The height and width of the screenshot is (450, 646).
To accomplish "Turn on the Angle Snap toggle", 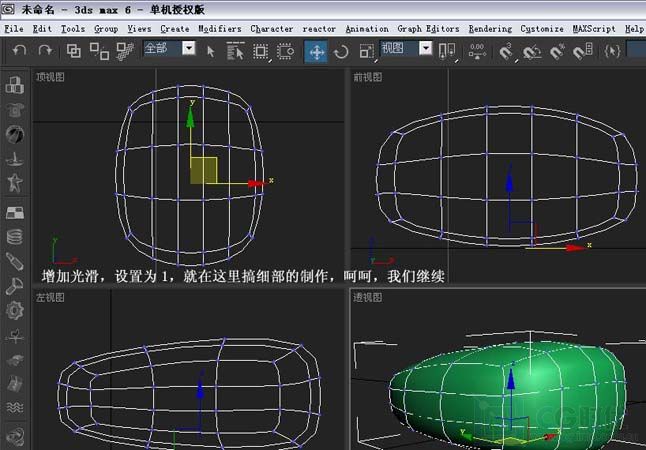I will (x=532, y=52).
